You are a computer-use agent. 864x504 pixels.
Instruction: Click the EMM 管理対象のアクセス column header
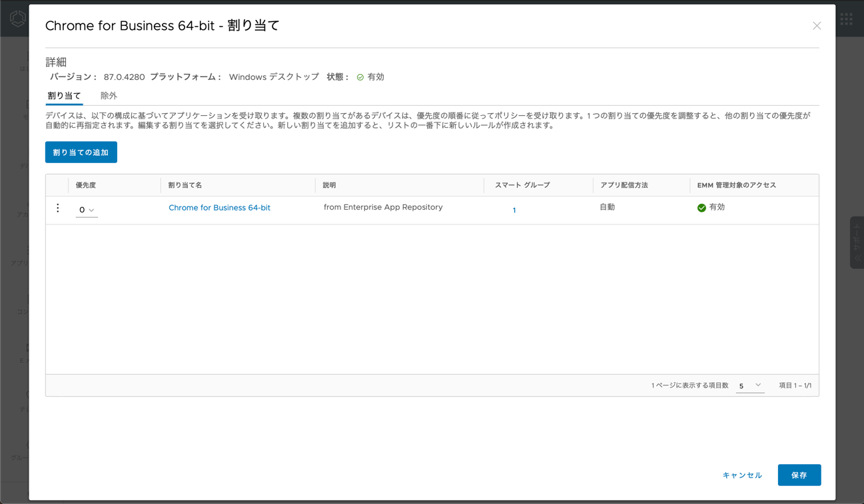pyautogui.click(x=737, y=185)
